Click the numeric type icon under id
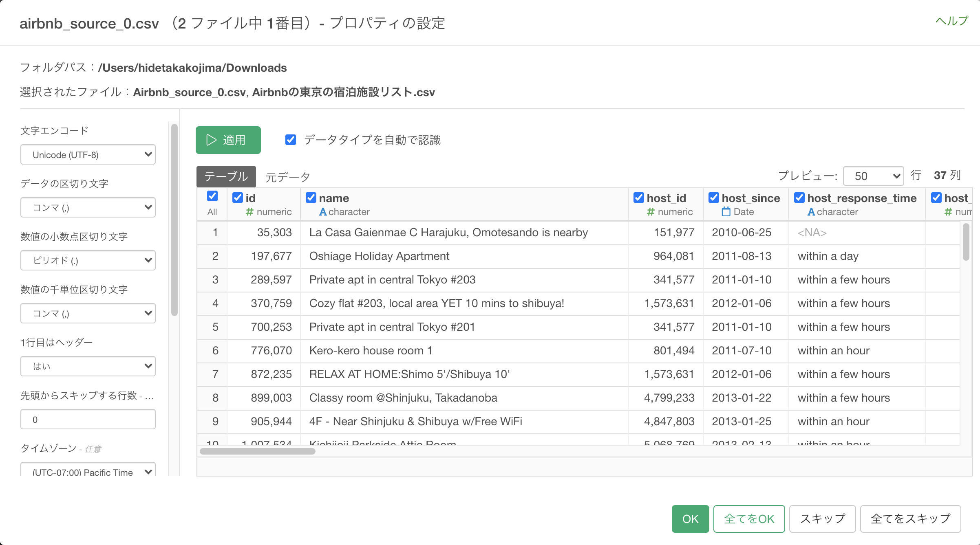Viewport: 980px width, 545px height. (x=249, y=212)
